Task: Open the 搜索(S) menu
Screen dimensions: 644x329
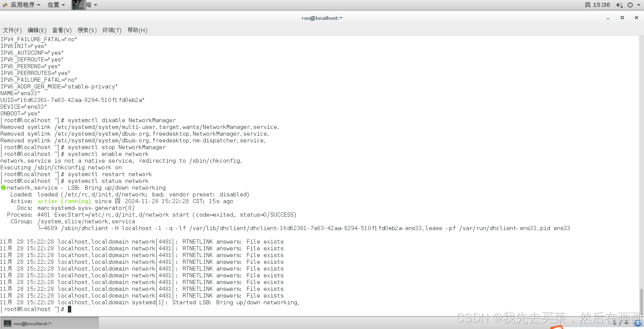Action: [x=87, y=30]
